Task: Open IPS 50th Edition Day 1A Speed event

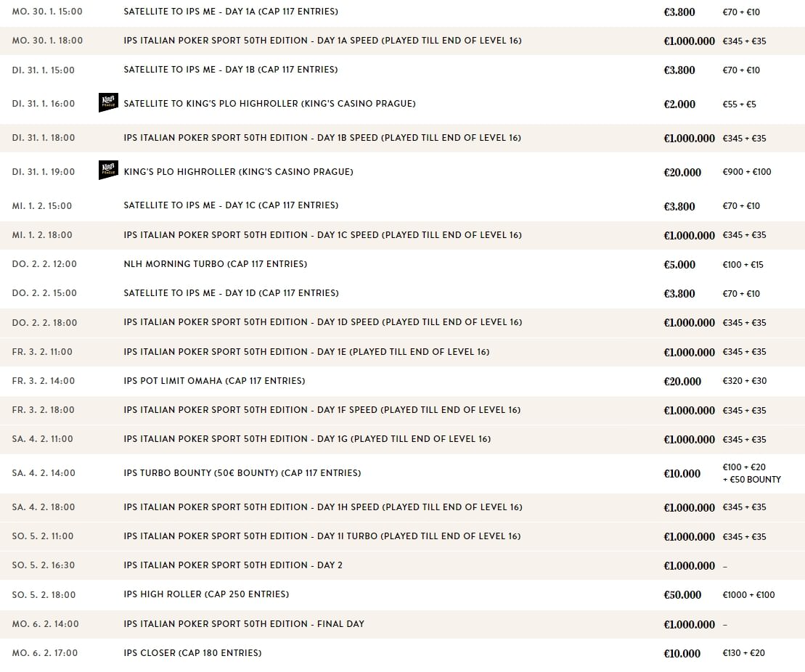Action: (322, 41)
